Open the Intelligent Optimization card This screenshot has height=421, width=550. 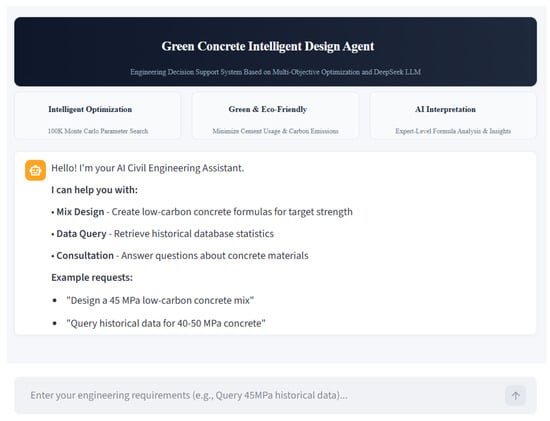98,116
